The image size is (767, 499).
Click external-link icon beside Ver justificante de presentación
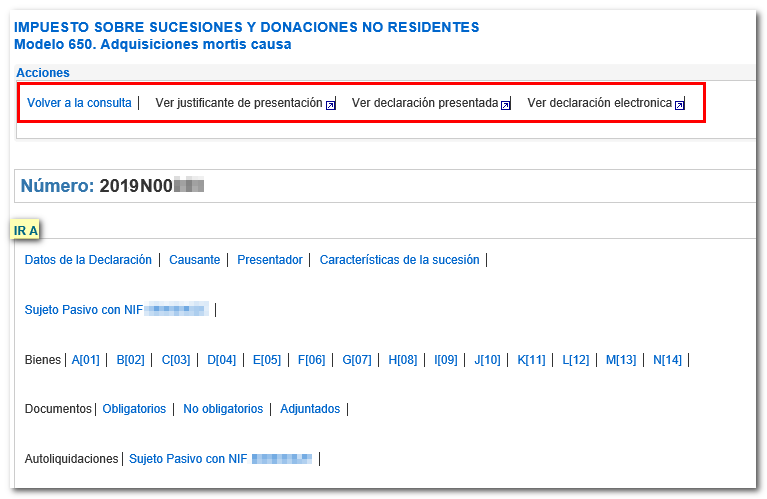[x=331, y=104]
